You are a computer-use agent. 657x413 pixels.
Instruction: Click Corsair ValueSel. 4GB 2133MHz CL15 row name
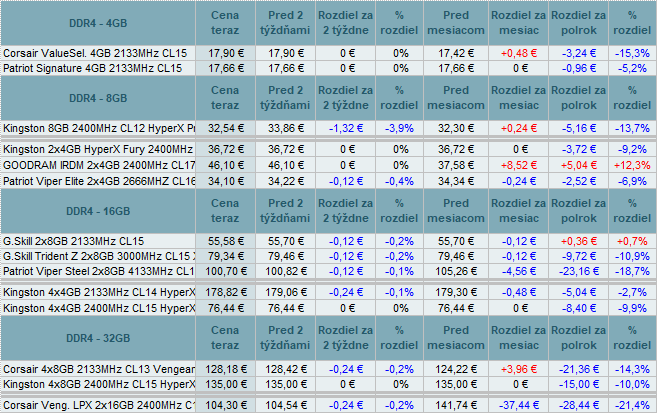coord(95,53)
